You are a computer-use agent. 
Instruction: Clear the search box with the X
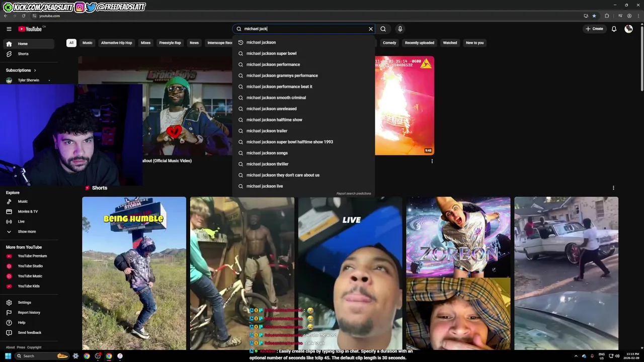371,29
